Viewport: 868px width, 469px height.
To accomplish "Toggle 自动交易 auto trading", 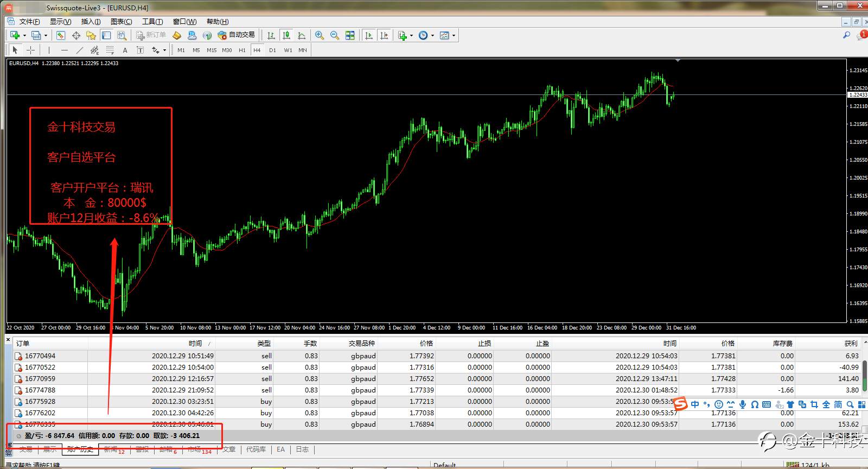I will coord(236,35).
